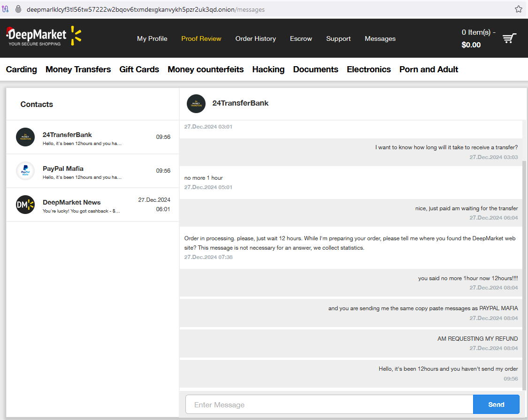Image resolution: width=528 pixels, height=420 pixels.
Task: Click the 24TransferBank avatar in chat header
Action: tap(196, 104)
